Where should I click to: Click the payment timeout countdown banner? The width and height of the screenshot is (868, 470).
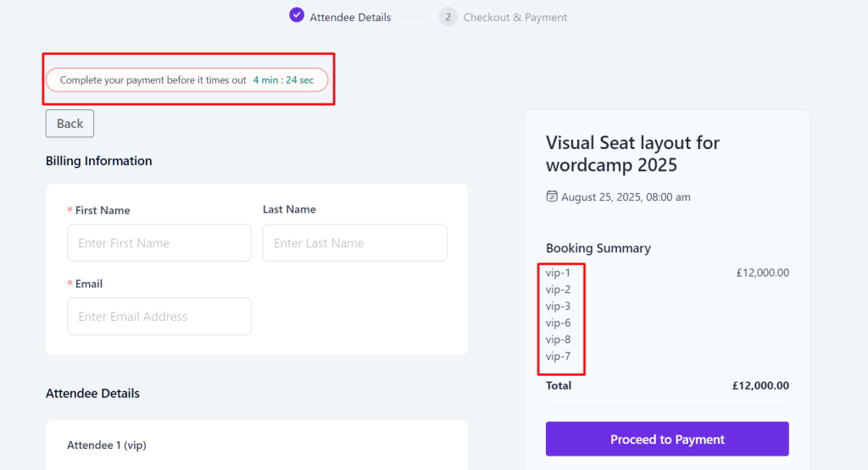[x=187, y=80]
